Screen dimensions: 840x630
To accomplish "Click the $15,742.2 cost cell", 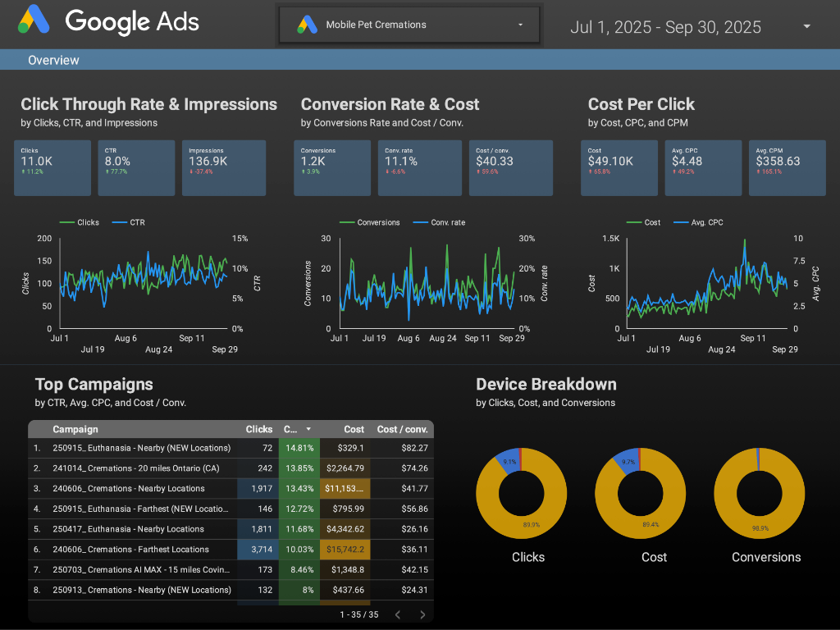I will pyautogui.click(x=345, y=550).
